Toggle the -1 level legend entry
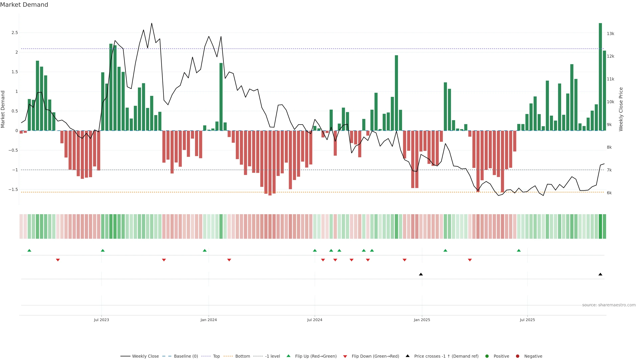The height and width of the screenshot is (362, 644). 272,356
